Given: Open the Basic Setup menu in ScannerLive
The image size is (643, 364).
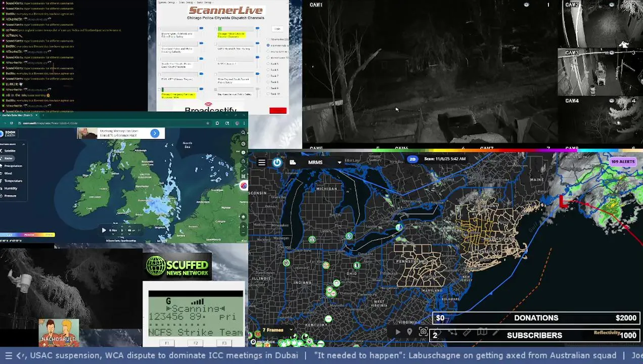Looking at the screenshot, I should pos(204,3).
